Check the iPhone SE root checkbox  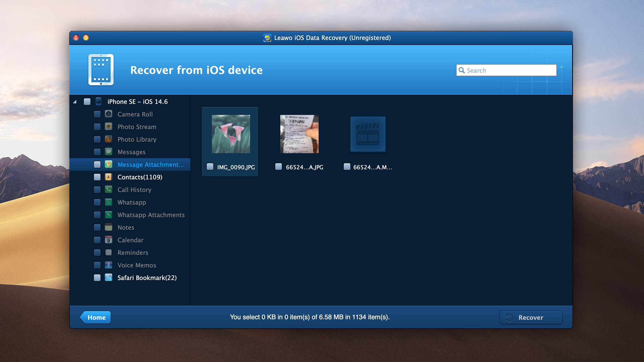[x=87, y=101]
